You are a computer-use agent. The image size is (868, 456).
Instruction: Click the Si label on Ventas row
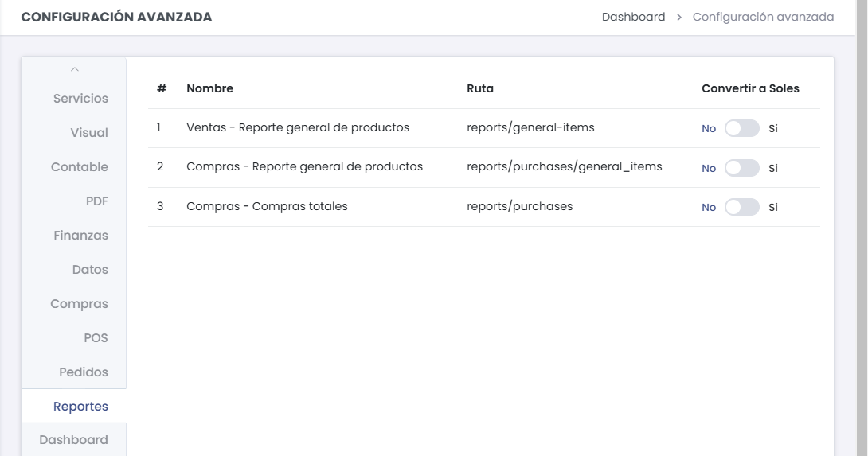(773, 128)
